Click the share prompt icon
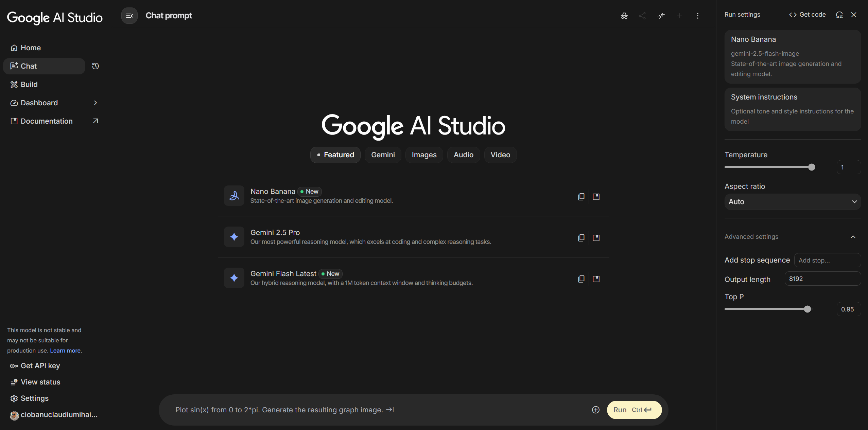Screen dimensions: 868x430 tap(642, 16)
